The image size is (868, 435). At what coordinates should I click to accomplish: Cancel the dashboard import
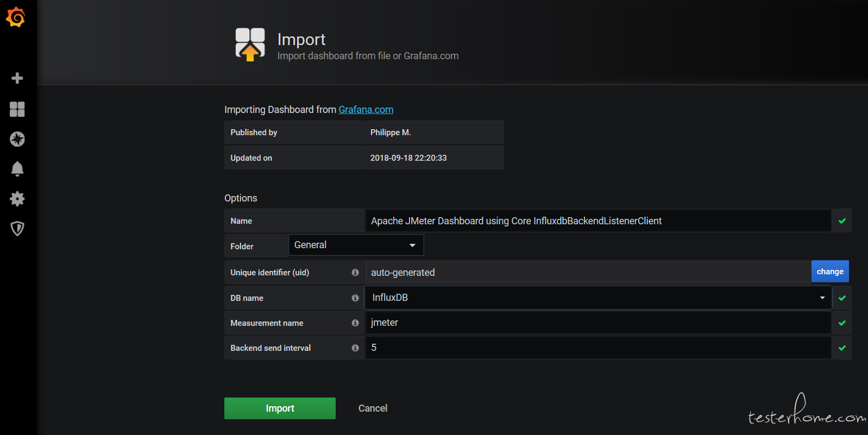pyautogui.click(x=373, y=408)
